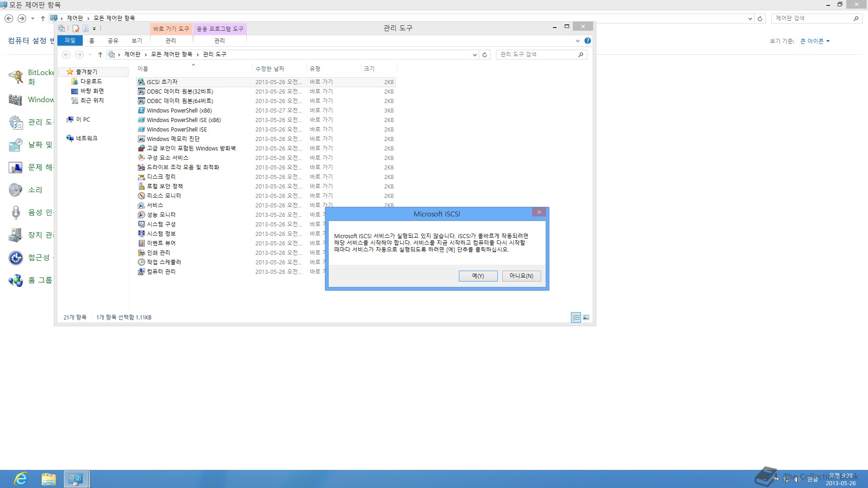The width and height of the screenshot is (868, 488).
Task: Select the 시스템 정보 icon
Action: [x=142, y=234]
